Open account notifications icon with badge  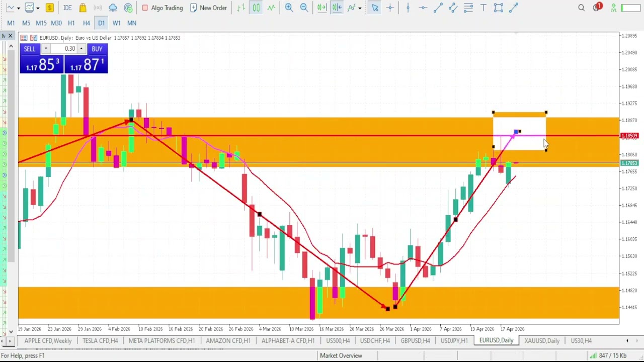tap(597, 8)
